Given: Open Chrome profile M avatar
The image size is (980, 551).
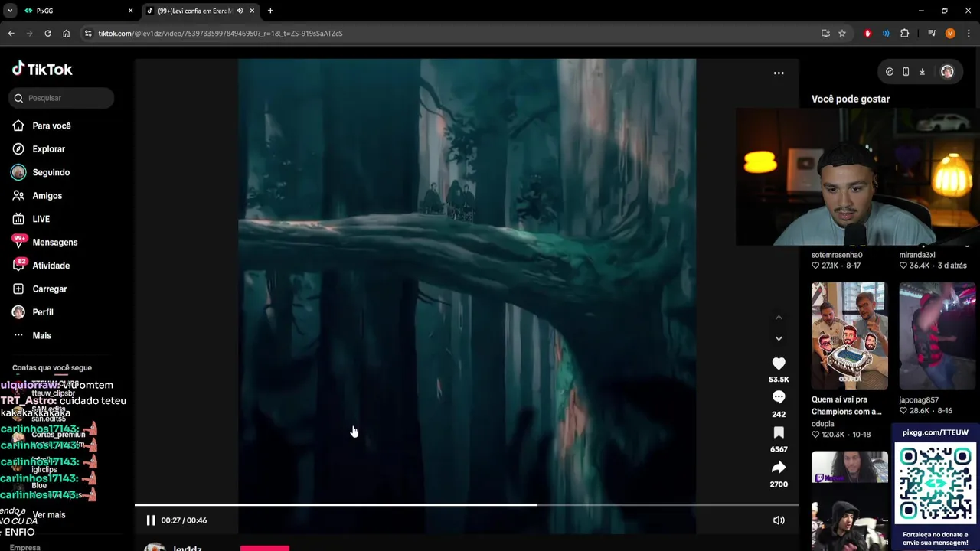Looking at the screenshot, I should click(x=950, y=34).
